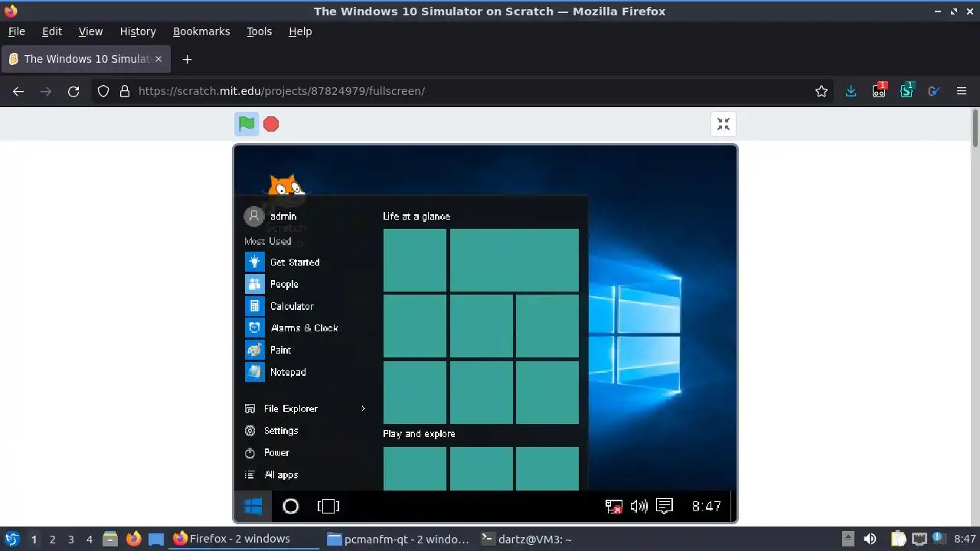Open the Power options
Screen dimensions: 980x551
pyautogui.click(x=276, y=452)
